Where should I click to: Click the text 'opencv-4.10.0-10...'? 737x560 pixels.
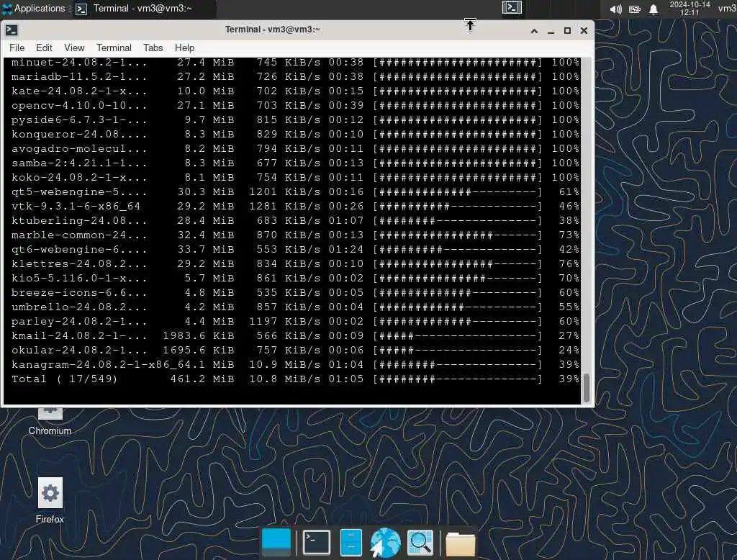click(79, 105)
